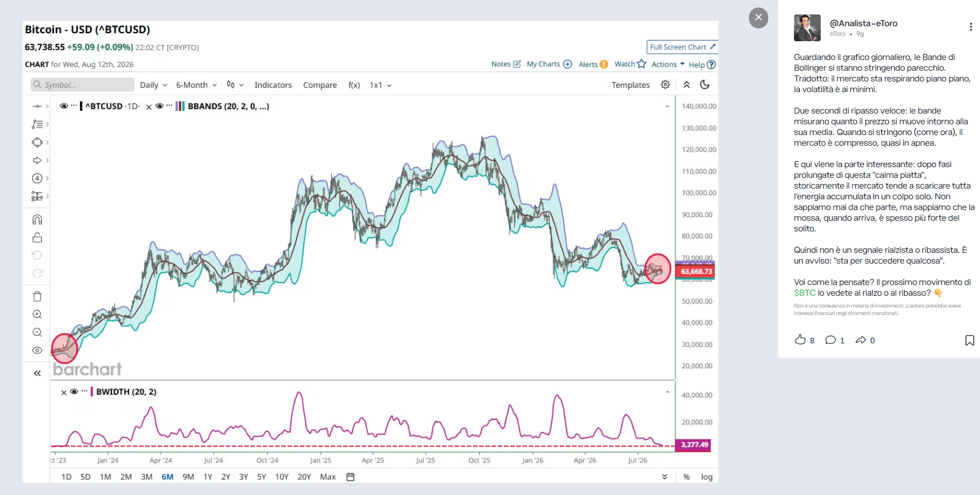Open the 1x1 grid layout dropdown
Screen dimensions: 980x495
381,85
